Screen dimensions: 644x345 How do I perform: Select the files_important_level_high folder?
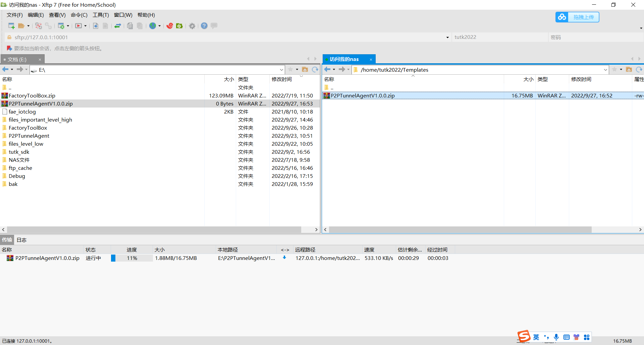click(x=40, y=120)
